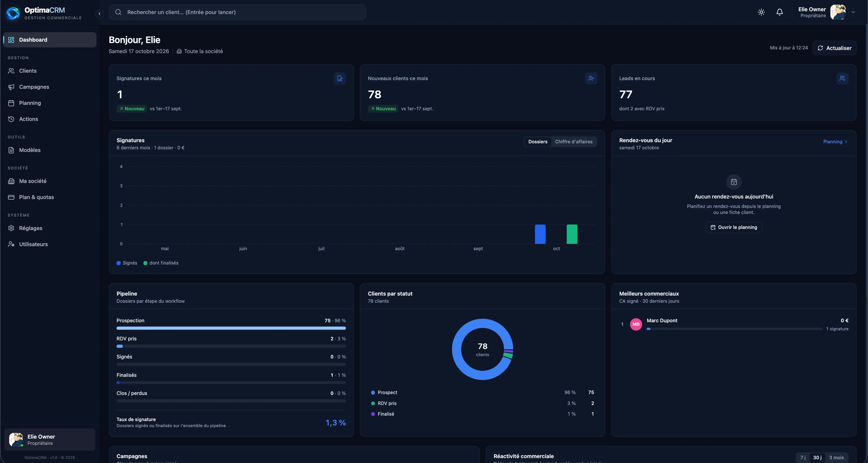Open Utilisateurs page
Image resolution: width=868 pixels, height=463 pixels.
tap(50, 244)
